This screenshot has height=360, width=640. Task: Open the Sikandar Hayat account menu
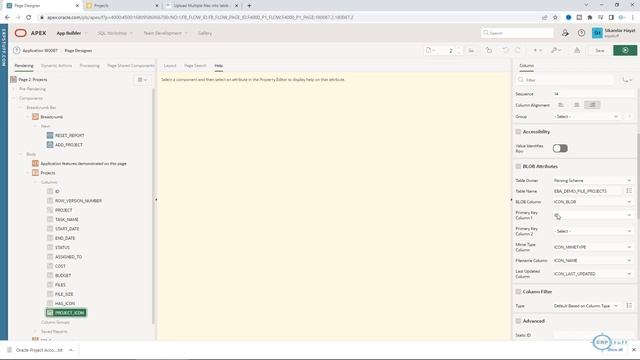point(614,33)
